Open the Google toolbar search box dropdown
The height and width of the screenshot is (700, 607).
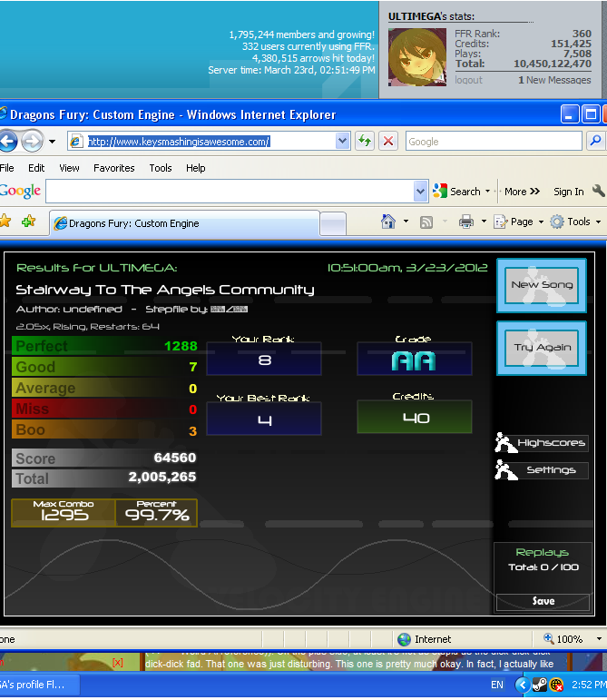tap(420, 192)
